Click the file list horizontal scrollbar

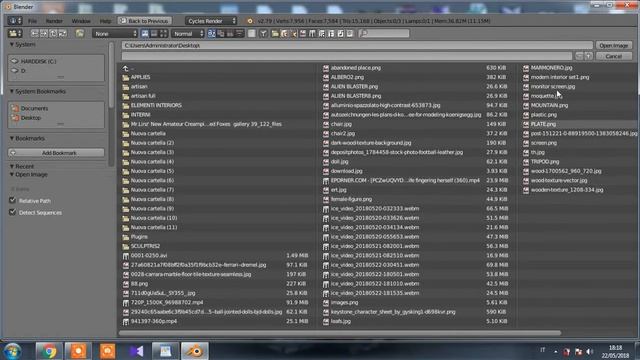340,333
